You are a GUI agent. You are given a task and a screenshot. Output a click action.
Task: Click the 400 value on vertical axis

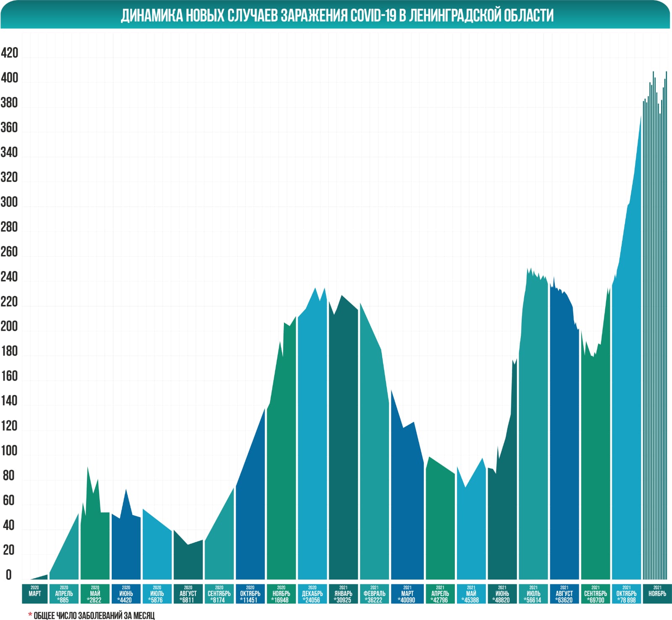(x=9, y=78)
